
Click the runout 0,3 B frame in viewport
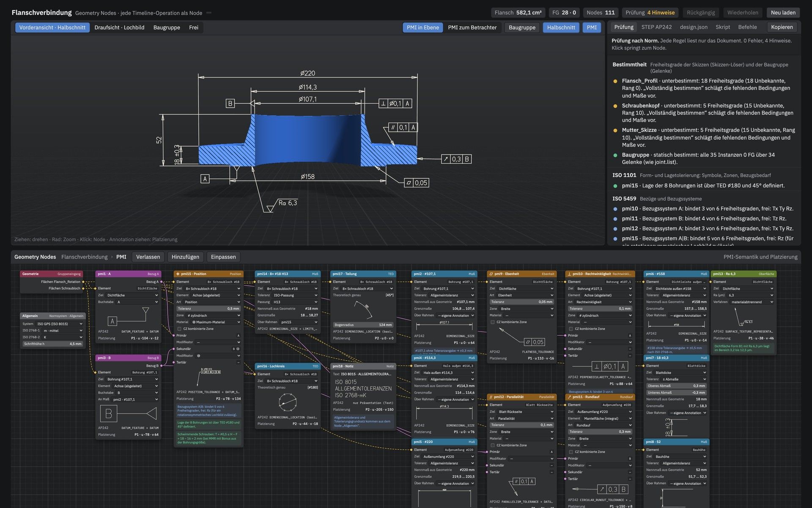pyautogui.click(x=456, y=159)
